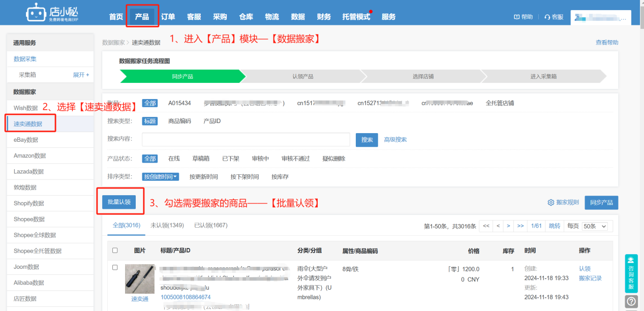This screenshot has width=644, height=311.
Task: Click the 搬家规则 gear icon
Action: click(550, 202)
